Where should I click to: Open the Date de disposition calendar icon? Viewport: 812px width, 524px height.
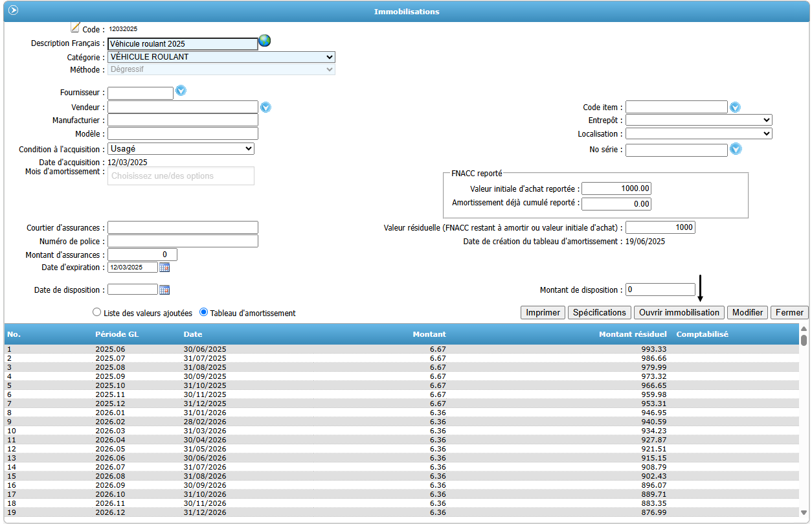pyautogui.click(x=164, y=290)
